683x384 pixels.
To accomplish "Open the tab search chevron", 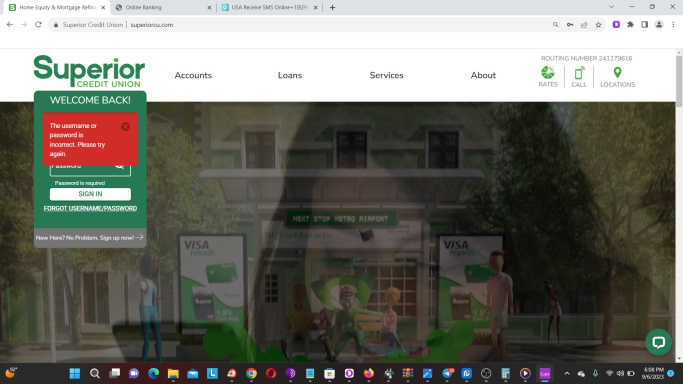I will [612, 7].
